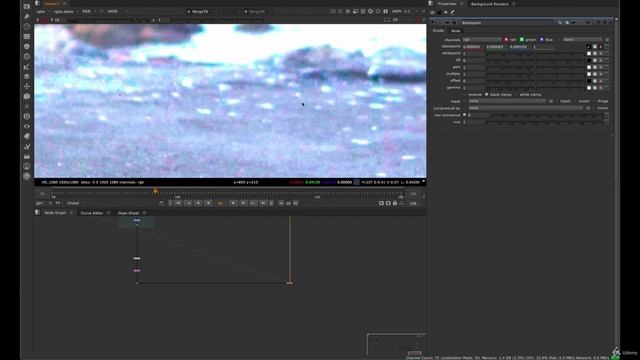Switch to the Dope Sheet tab
640x360 pixels.
129,213
